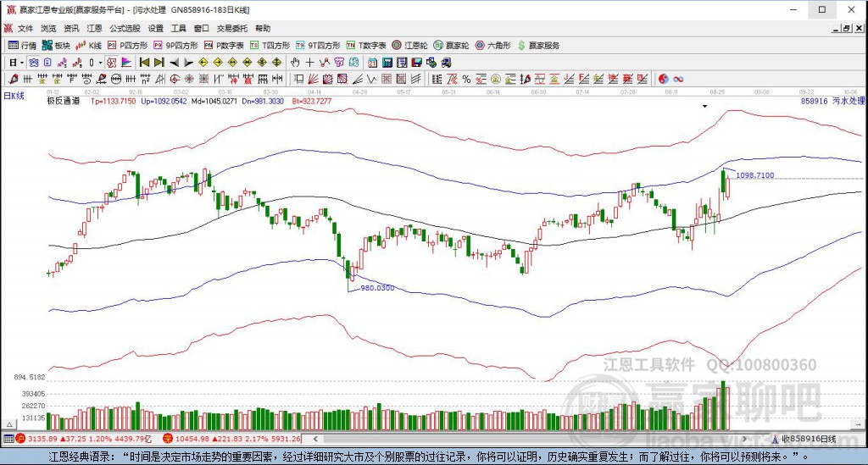Click the save floppy disk icon

click(416, 63)
